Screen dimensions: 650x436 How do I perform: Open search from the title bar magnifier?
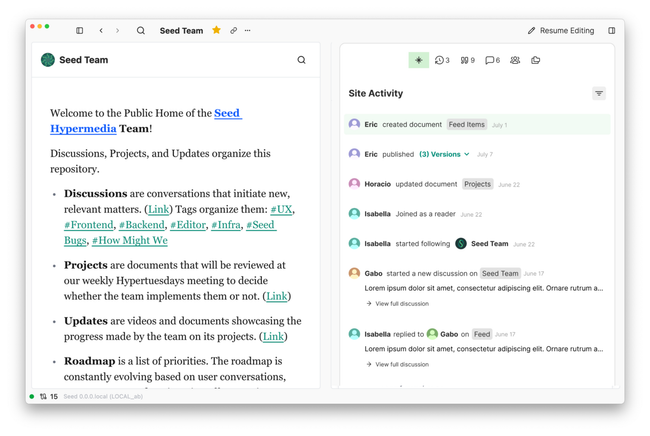click(141, 31)
